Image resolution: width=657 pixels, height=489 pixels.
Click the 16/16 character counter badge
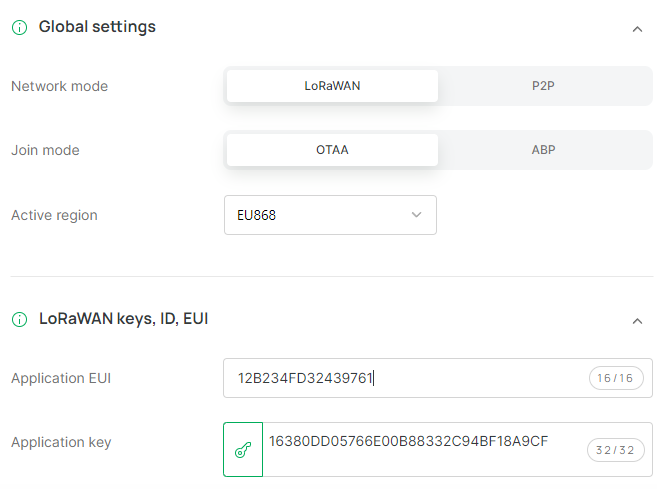pos(616,378)
